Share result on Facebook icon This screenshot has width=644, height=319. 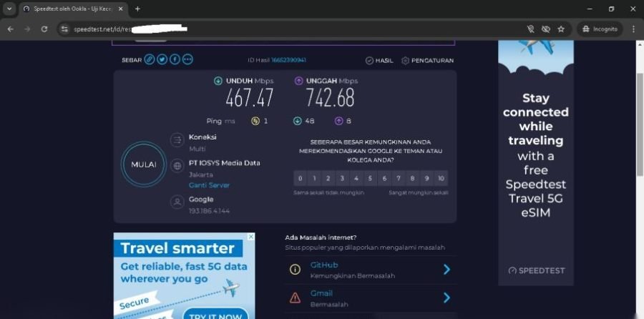[175, 60]
